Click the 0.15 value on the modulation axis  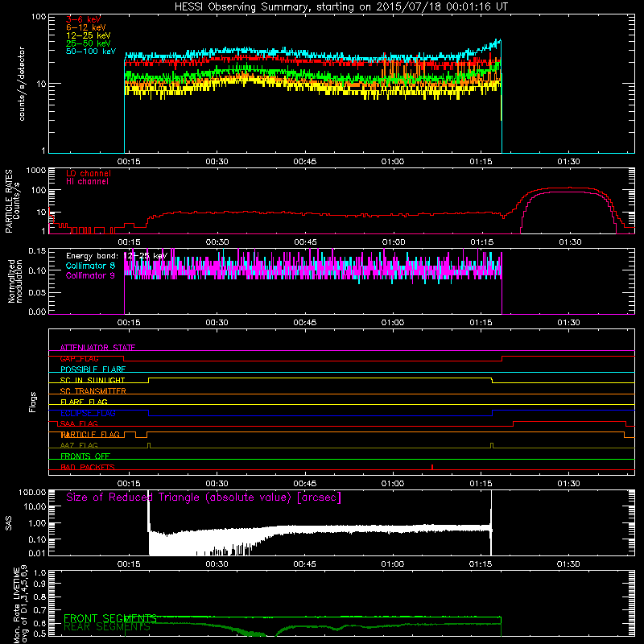coord(37,250)
